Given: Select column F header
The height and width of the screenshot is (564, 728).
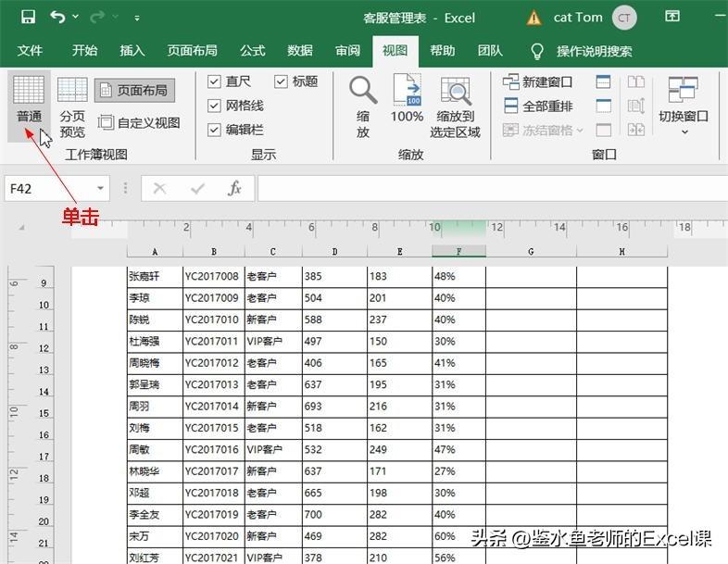Looking at the screenshot, I should point(458,252).
